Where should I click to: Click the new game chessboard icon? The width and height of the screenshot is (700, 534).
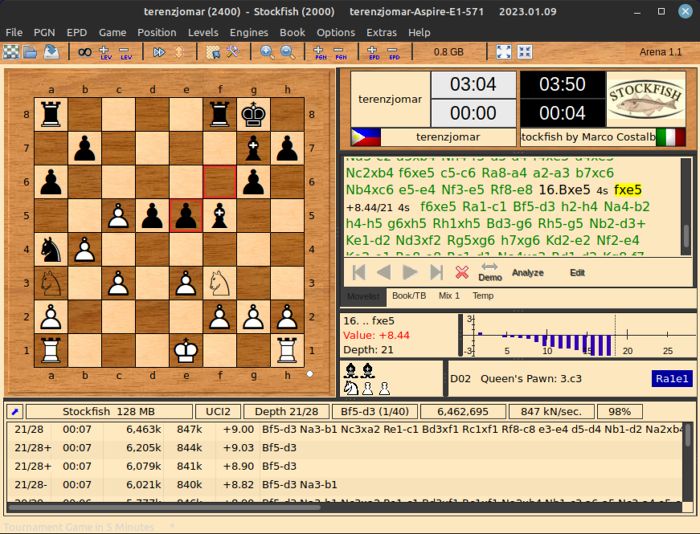point(11,52)
